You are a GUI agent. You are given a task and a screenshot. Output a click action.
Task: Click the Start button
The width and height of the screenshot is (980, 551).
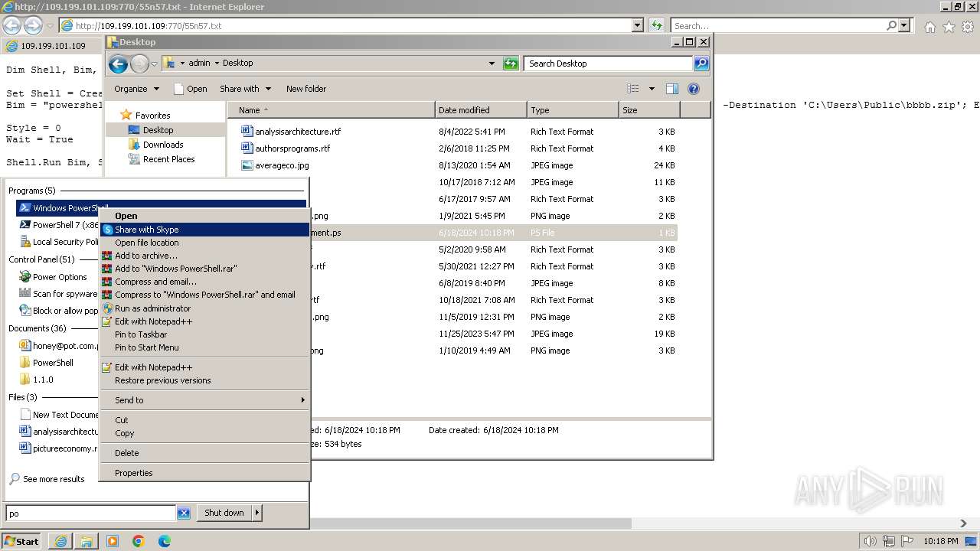tap(21, 541)
